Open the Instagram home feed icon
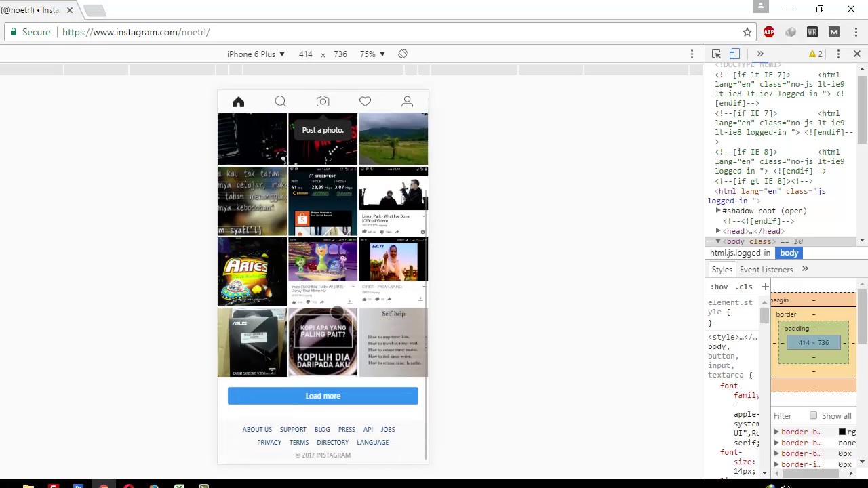The image size is (868, 488). tap(238, 102)
